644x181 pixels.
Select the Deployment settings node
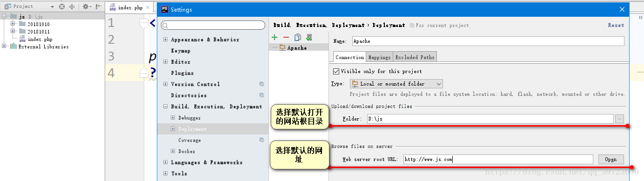(x=213, y=129)
